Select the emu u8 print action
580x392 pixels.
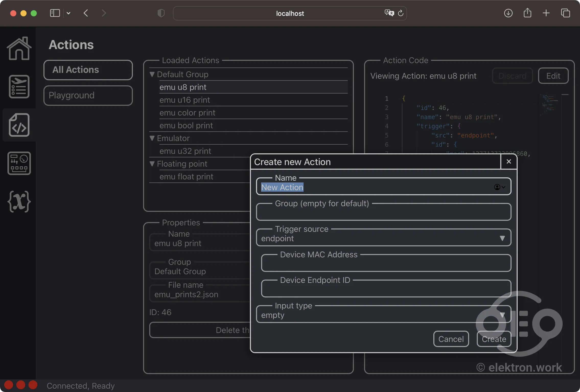coord(253,87)
